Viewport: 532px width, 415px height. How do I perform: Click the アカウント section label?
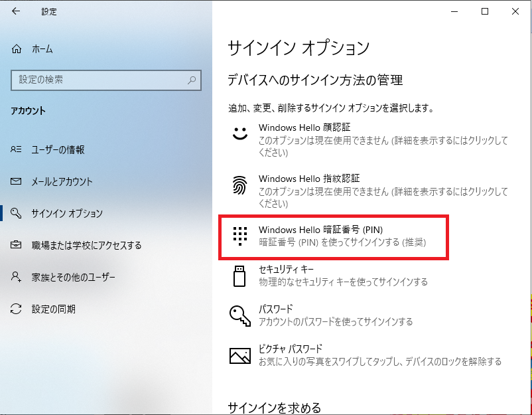[28, 111]
